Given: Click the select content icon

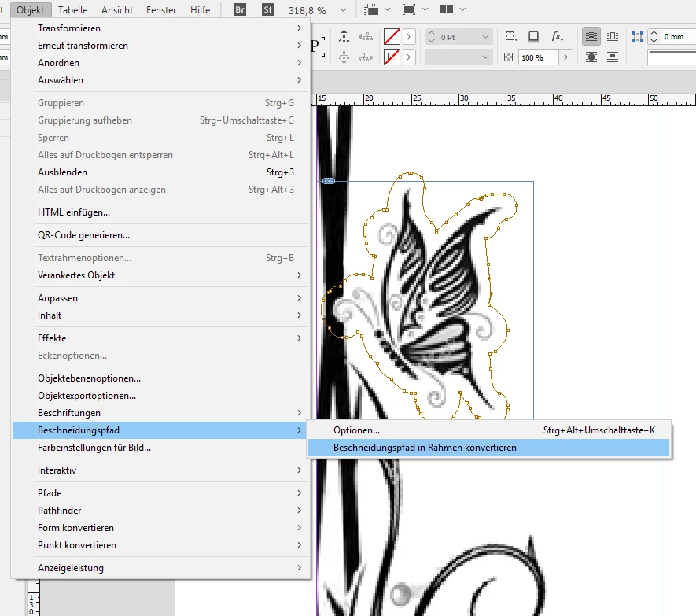Looking at the screenshot, I should coord(344,57).
